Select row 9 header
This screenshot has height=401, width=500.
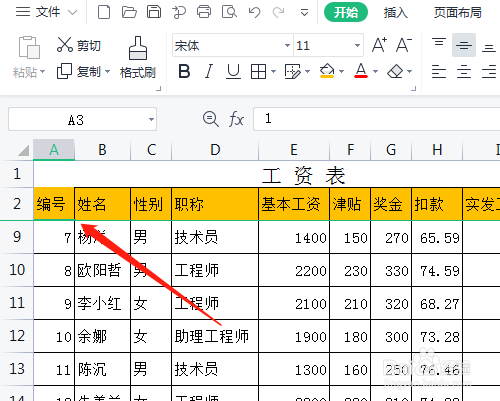pyautogui.click(x=17, y=237)
